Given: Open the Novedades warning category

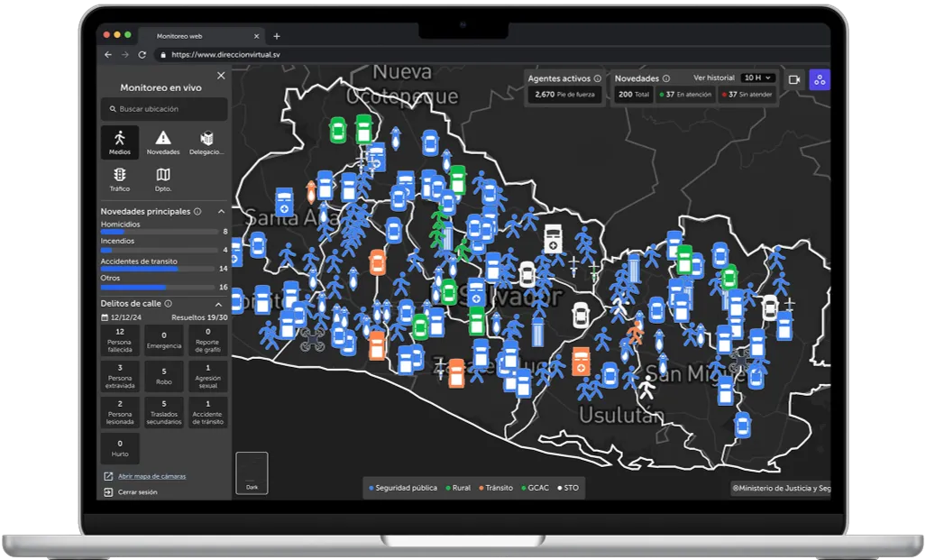Looking at the screenshot, I should 163,142.
